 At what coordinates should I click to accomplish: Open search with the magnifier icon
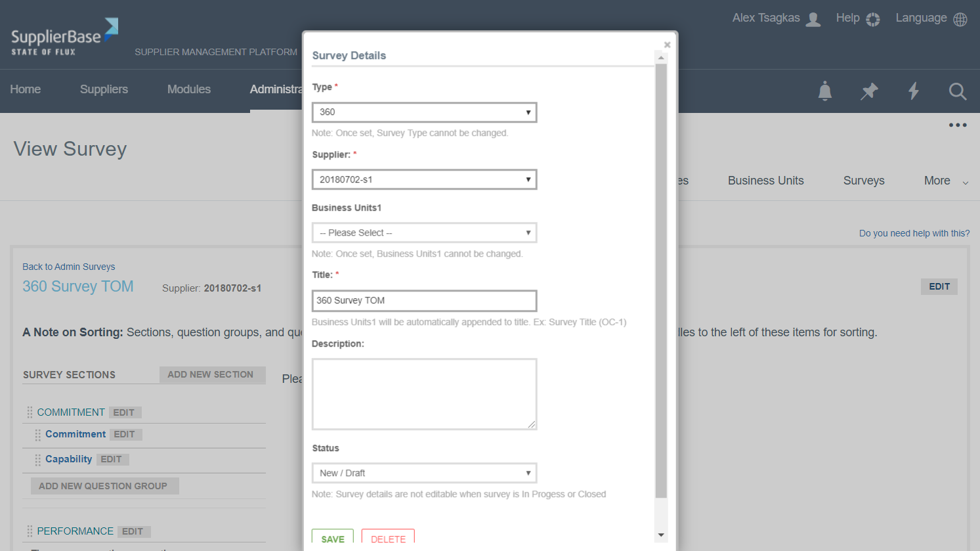(958, 91)
